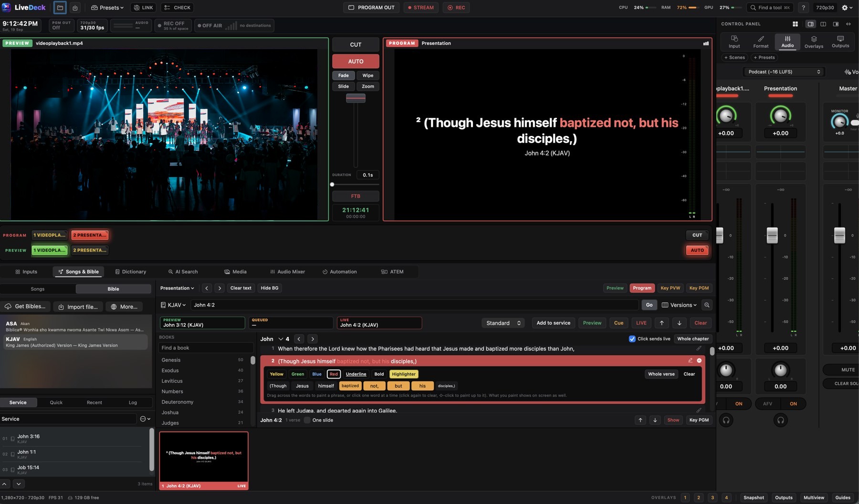This screenshot has width=859, height=504.
Task: Click the search magnifier beside Versions
Action: click(x=707, y=305)
